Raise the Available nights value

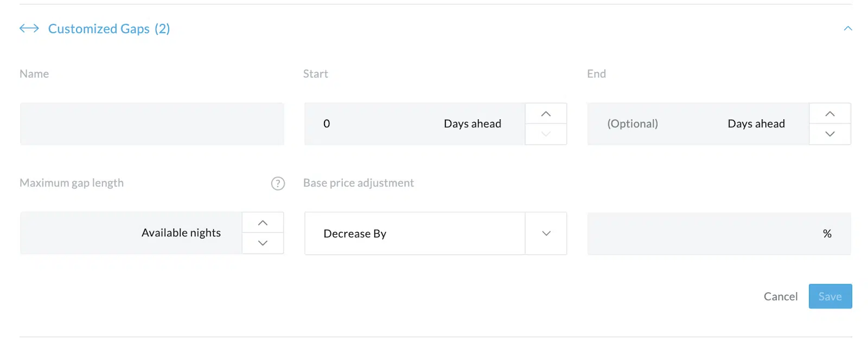pos(263,223)
